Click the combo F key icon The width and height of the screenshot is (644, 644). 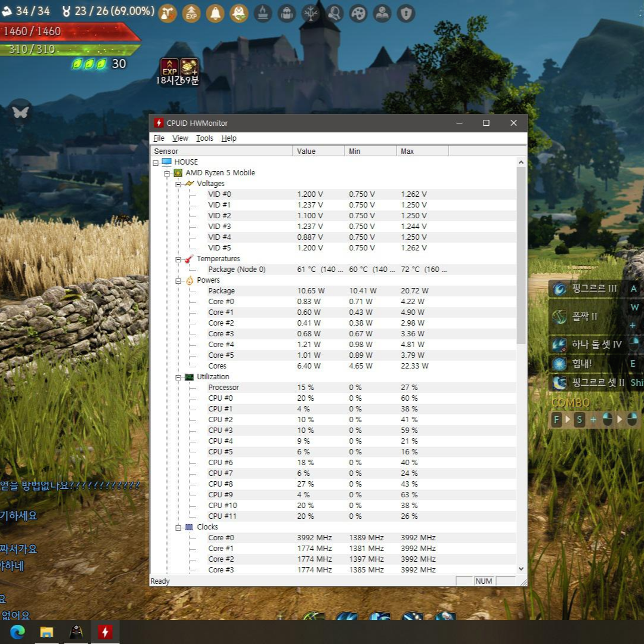[556, 419]
